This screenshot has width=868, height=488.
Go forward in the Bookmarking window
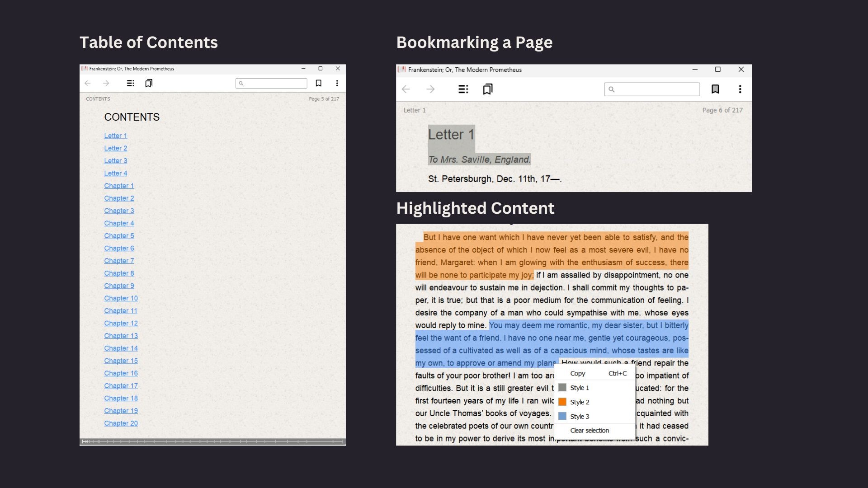(x=430, y=89)
